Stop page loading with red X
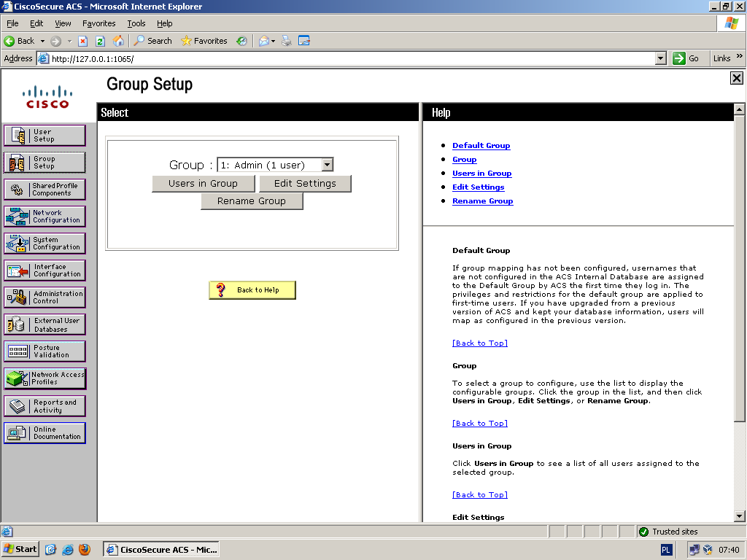Viewport: 747px width, 560px height. [83, 41]
